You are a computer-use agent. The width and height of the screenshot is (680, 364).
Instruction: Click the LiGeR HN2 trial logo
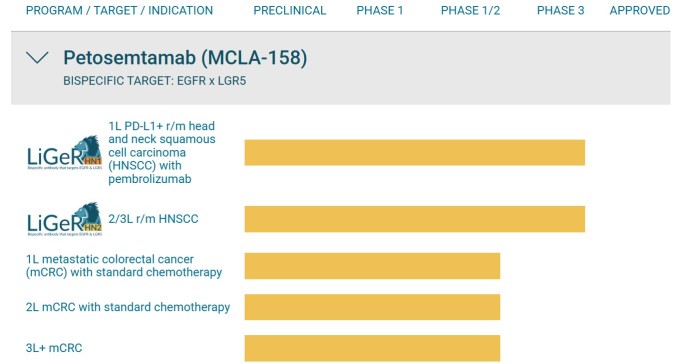(65, 219)
